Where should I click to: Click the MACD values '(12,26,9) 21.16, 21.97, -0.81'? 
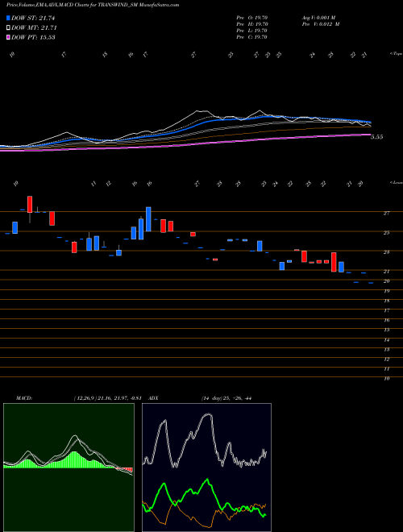tap(107, 398)
